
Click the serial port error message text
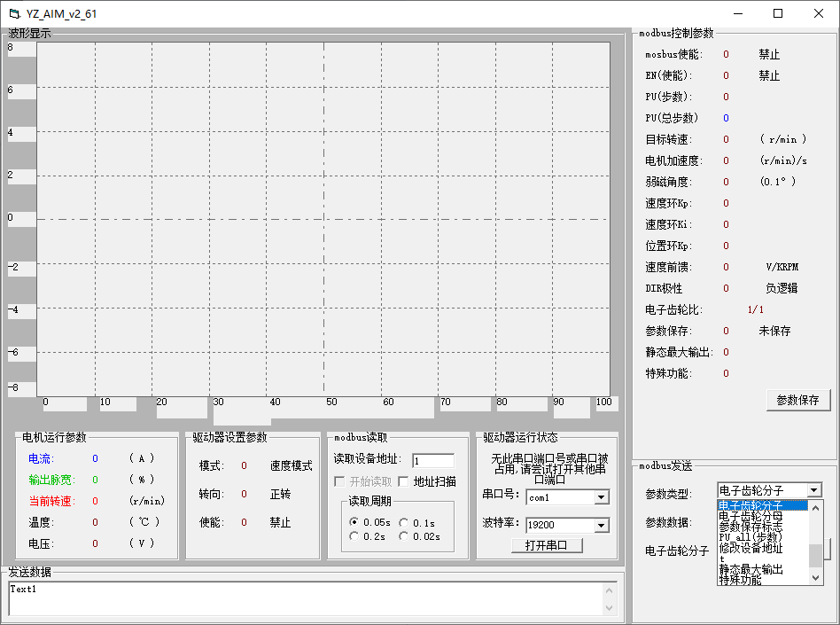click(x=549, y=469)
